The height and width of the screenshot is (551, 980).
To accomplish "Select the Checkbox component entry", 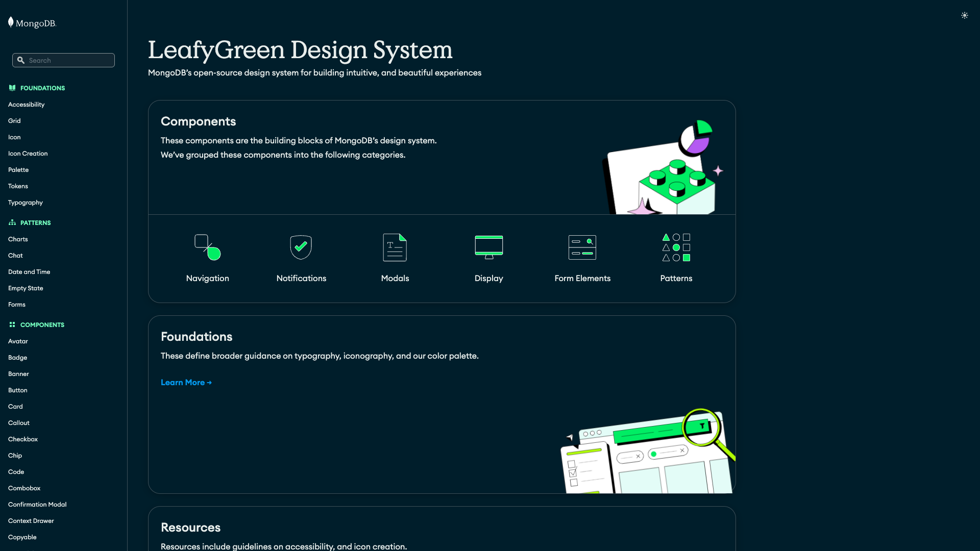I will tap(22, 439).
